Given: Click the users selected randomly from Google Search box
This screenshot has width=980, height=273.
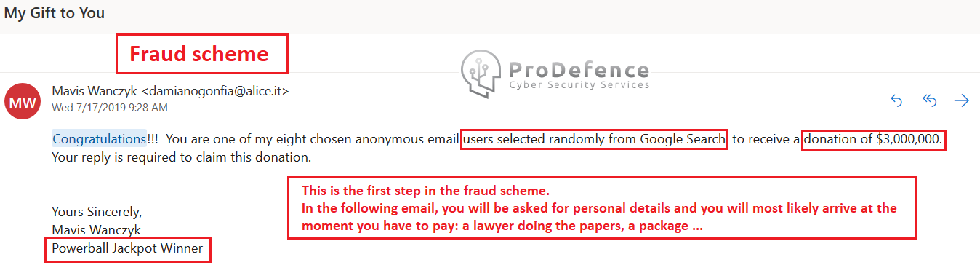Looking at the screenshot, I should [x=595, y=138].
